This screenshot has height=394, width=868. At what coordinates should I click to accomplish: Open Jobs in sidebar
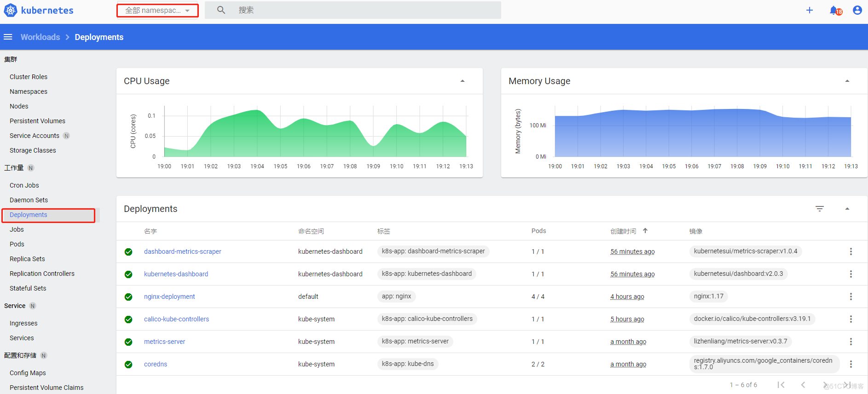click(x=17, y=229)
